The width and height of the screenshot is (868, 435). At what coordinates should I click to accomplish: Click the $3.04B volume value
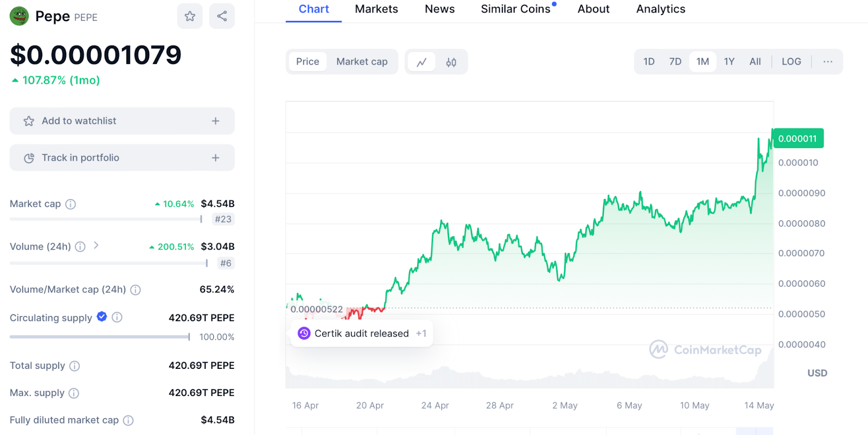[x=218, y=246]
